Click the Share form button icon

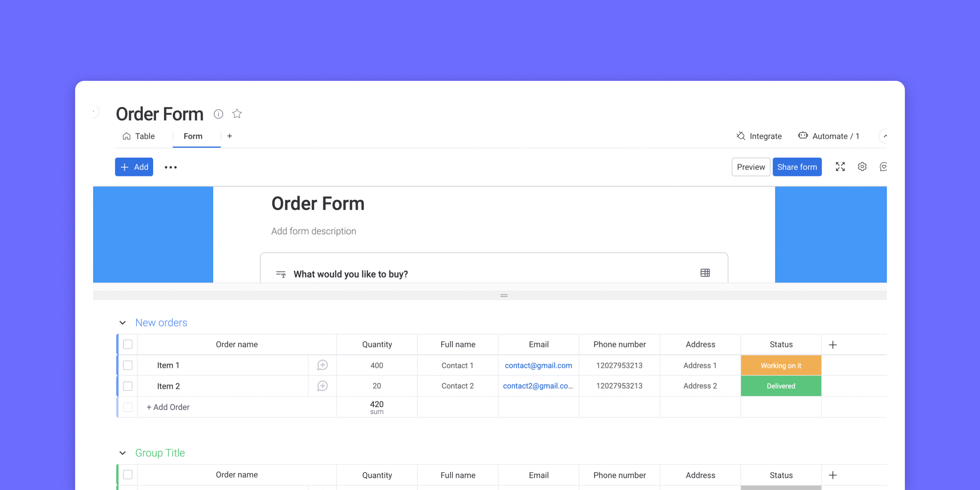point(797,167)
